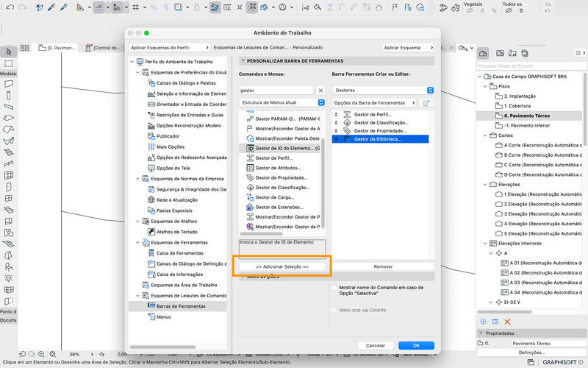Open Publisher Sets icon in Navigator

pos(525,53)
